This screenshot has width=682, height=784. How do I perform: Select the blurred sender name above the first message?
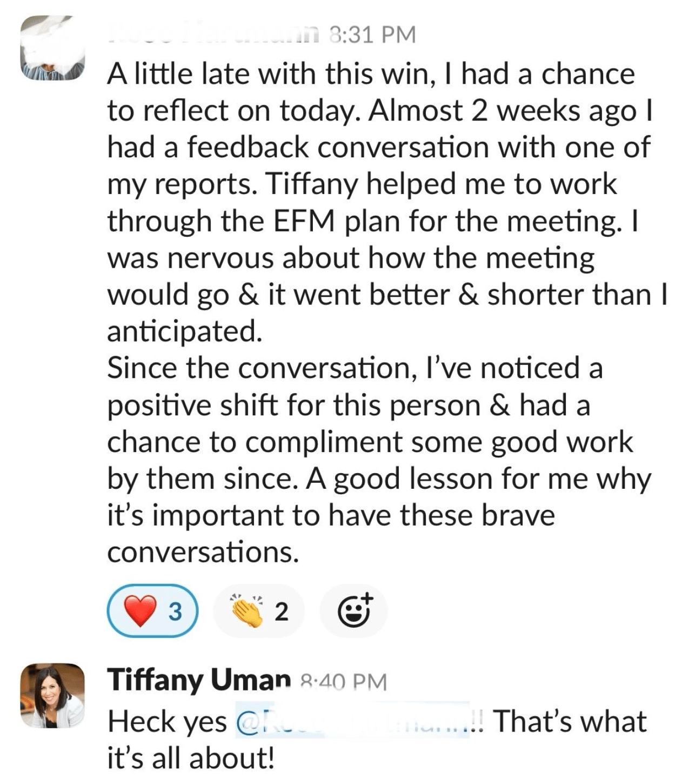pos(213,34)
